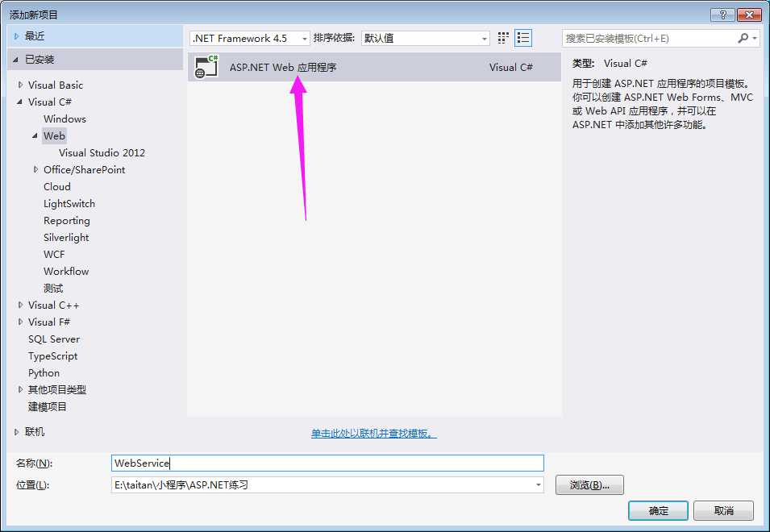Open the help question mark button

722,15
